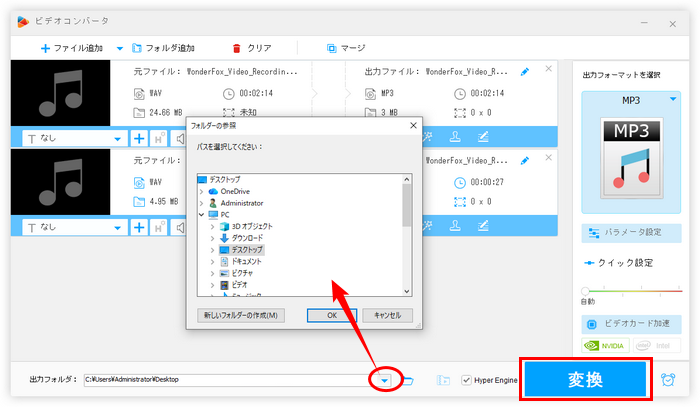Open the second file's なし subtitle dropdown
This screenshot has height=407, width=700.
(75, 228)
